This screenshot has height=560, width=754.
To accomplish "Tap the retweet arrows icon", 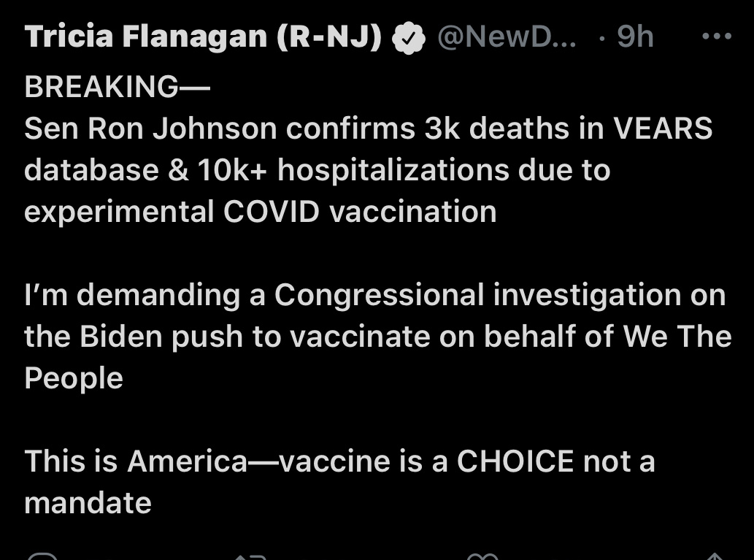I will point(250,556).
